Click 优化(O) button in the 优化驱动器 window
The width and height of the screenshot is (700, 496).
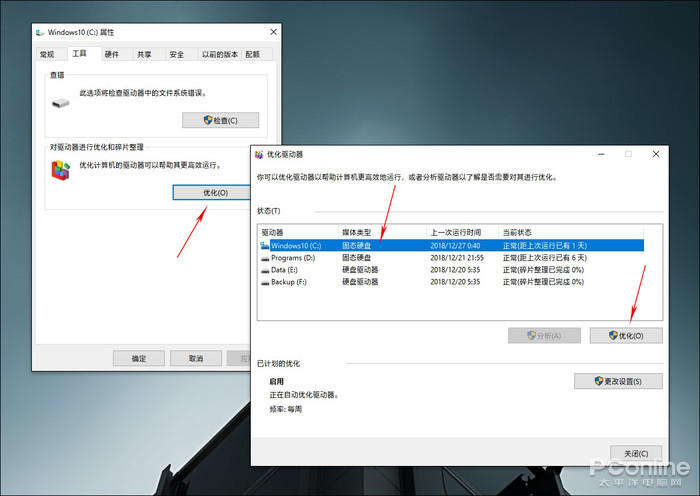(x=626, y=335)
